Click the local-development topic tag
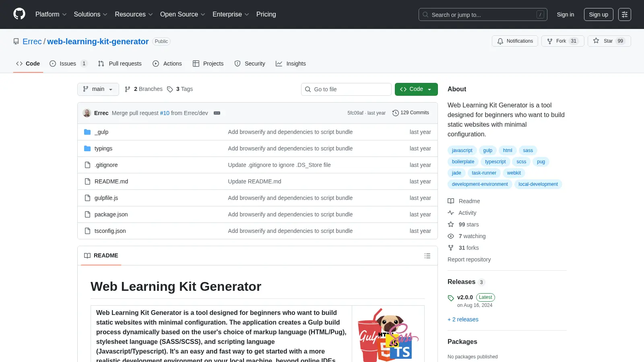Viewport: 644px width, 362px height. (x=538, y=184)
